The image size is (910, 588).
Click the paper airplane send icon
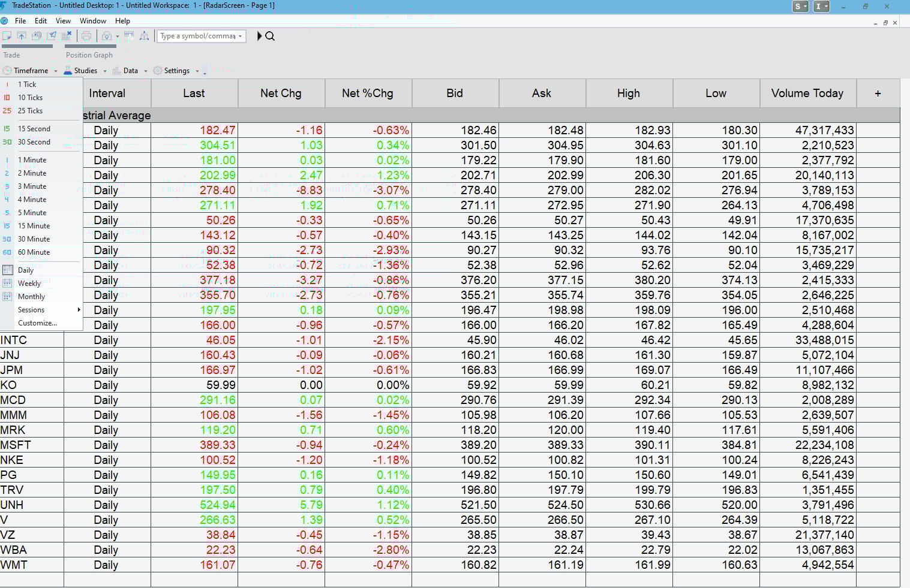click(52, 36)
